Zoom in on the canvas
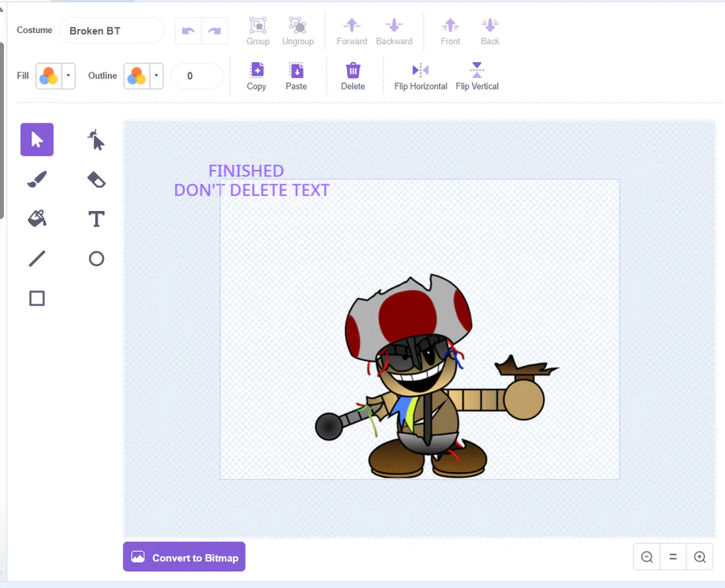This screenshot has height=588, width=725. coord(699,557)
